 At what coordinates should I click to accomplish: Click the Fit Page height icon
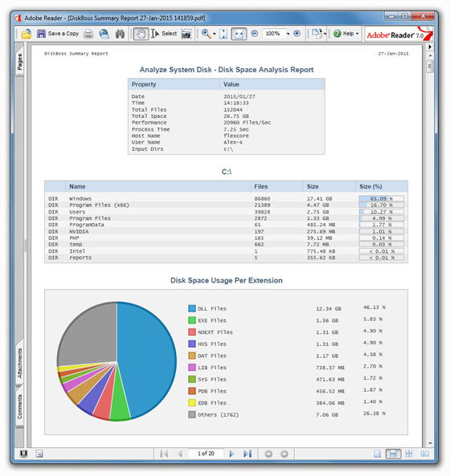(x=223, y=34)
